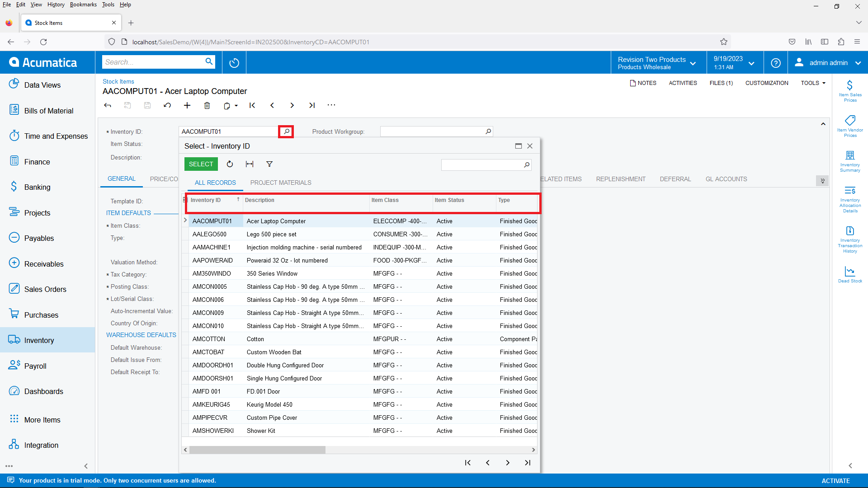
Task: Open filter settings in lookup dialog
Action: [269, 164]
